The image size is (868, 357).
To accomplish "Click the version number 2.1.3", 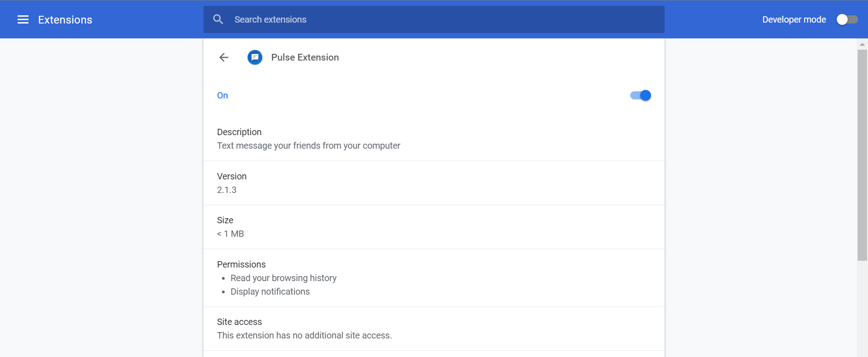I will tap(226, 190).
